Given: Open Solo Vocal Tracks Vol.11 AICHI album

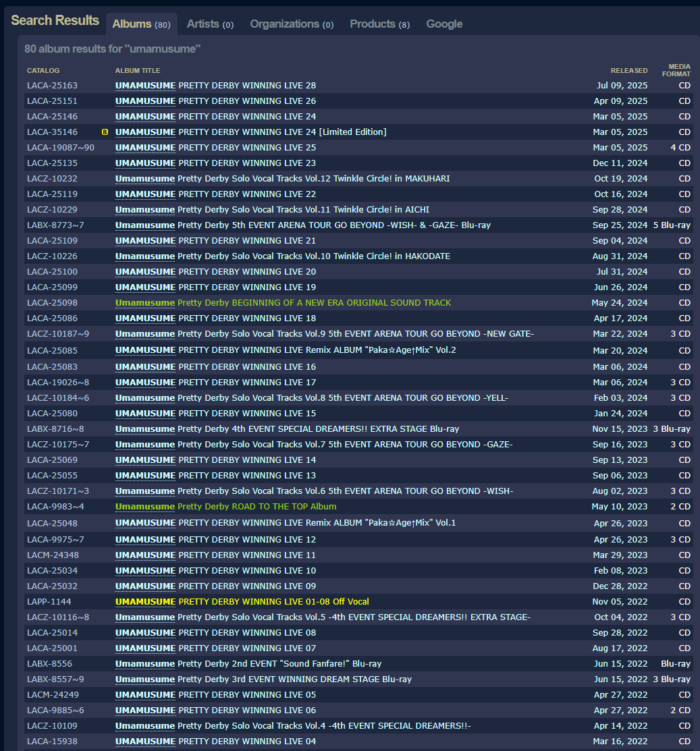Looking at the screenshot, I should (272, 210).
